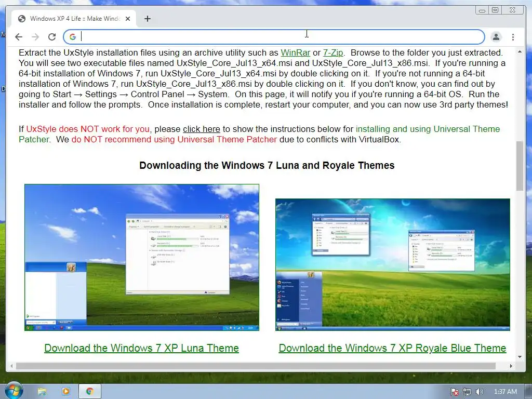
Task: Open Windows Explorer from the taskbar
Action: (42, 392)
